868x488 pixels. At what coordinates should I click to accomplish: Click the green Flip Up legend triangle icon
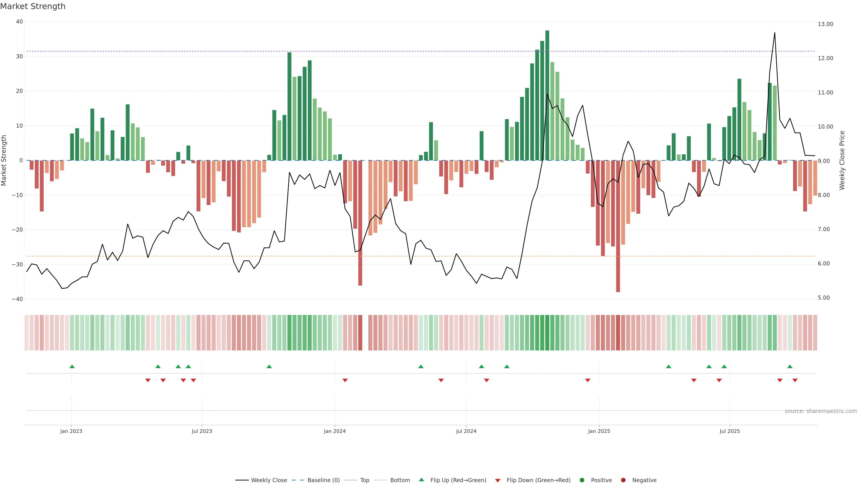tap(421, 480)
